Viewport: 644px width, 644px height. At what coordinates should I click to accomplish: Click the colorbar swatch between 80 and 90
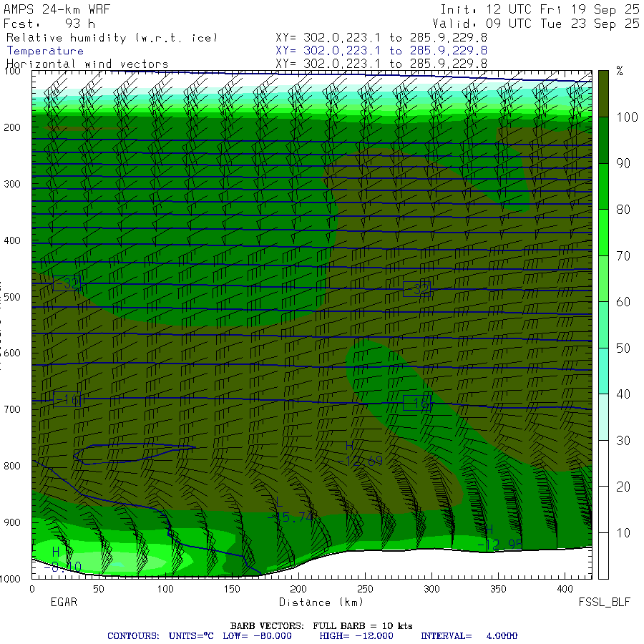(x=603, y=187)
